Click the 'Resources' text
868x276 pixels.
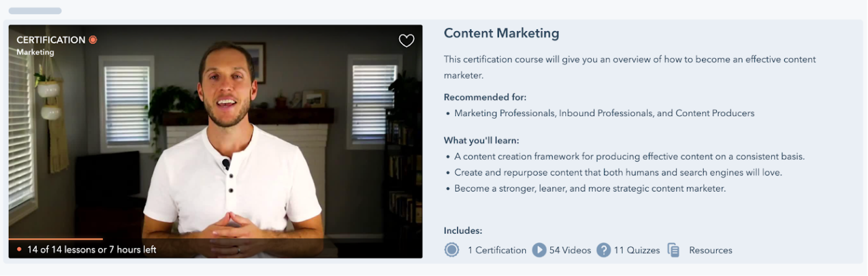[x=711, y=250]
